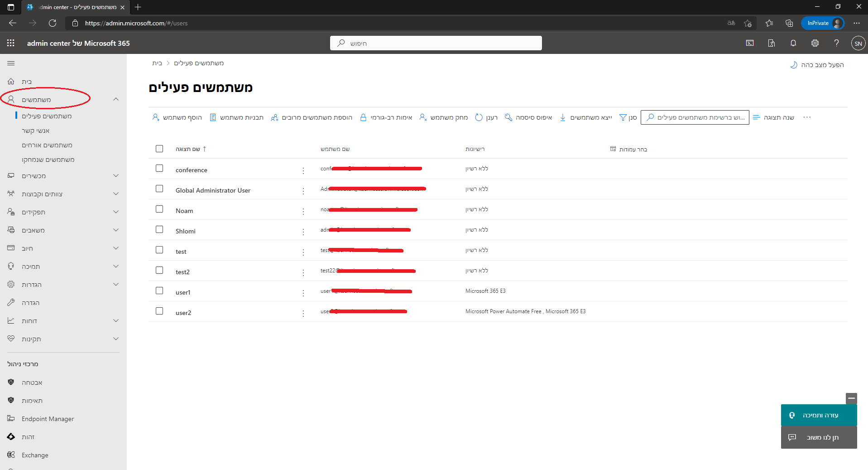Click browser refresh button
Image resolution: width=868 pixels, height=470 pixels.
(x=53, y=23)
